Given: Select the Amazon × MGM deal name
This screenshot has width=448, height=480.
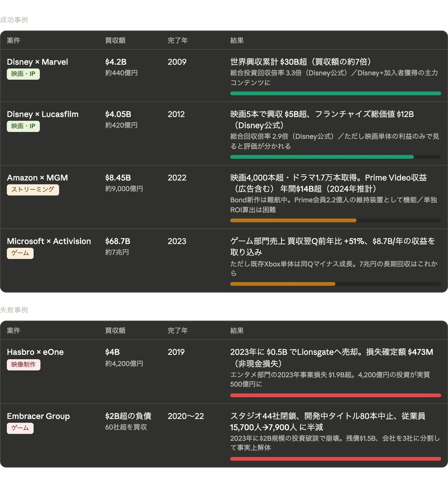Looking at the screenshot, I should (37, 178).
